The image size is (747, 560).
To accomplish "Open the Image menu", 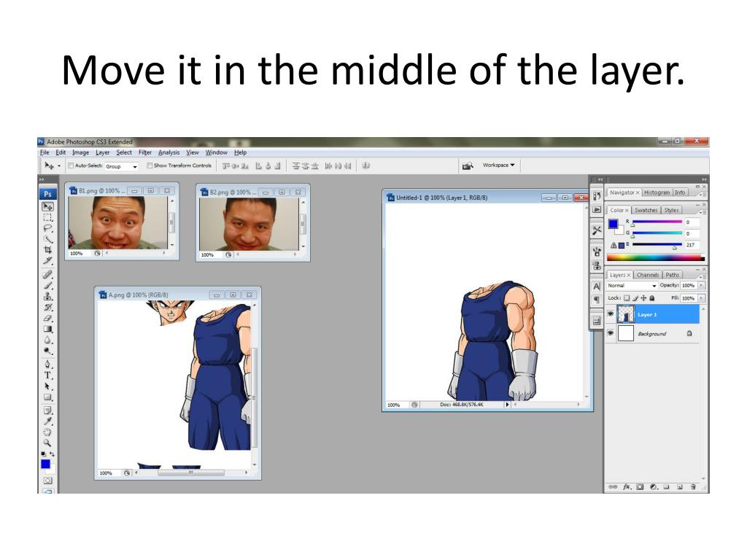I will [x=80, y=152].
